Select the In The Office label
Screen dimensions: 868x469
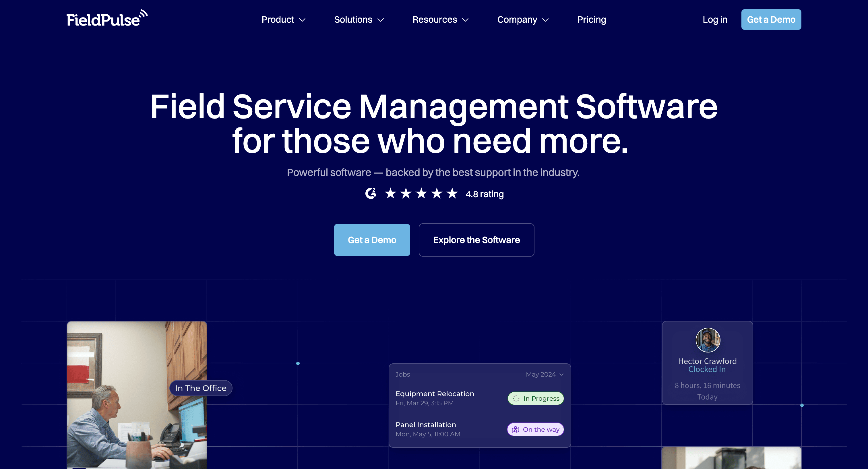(x=200, y=388)
